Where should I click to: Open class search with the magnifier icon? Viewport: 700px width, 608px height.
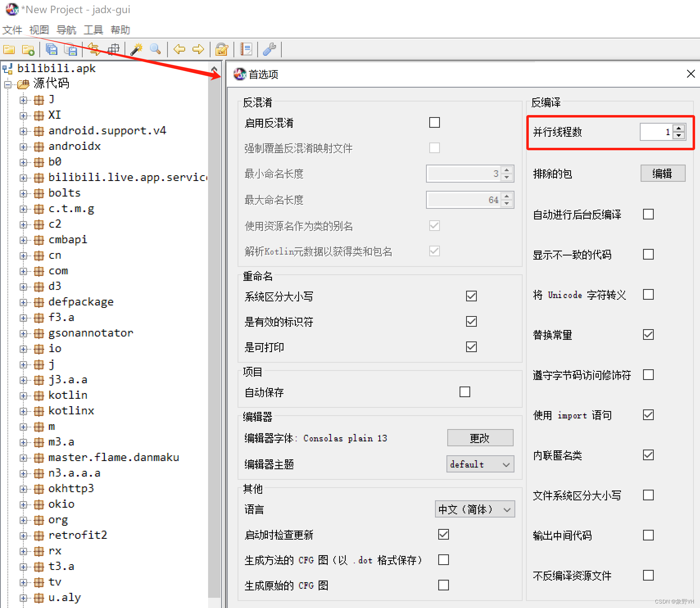155,50
